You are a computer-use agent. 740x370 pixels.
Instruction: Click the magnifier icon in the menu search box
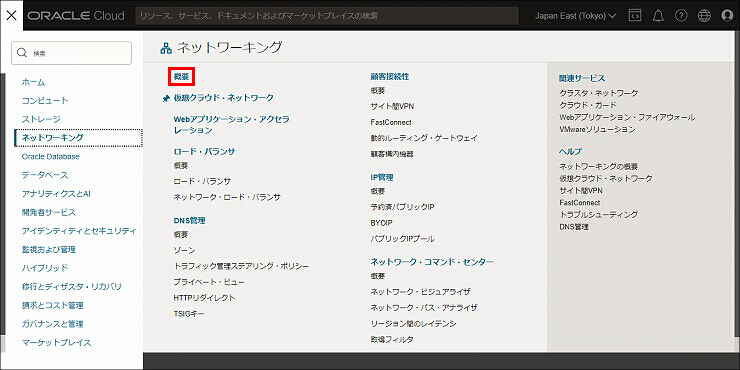[22, 53]
